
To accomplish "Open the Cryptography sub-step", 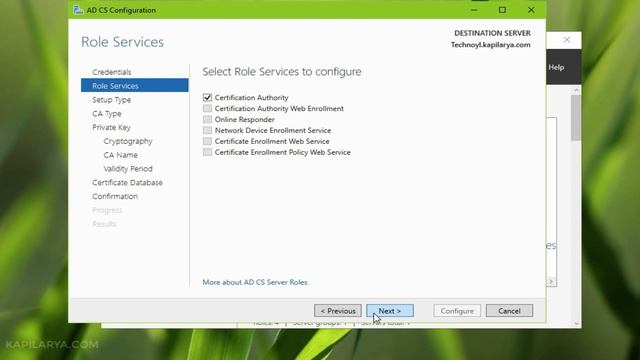I will [128, 141].
